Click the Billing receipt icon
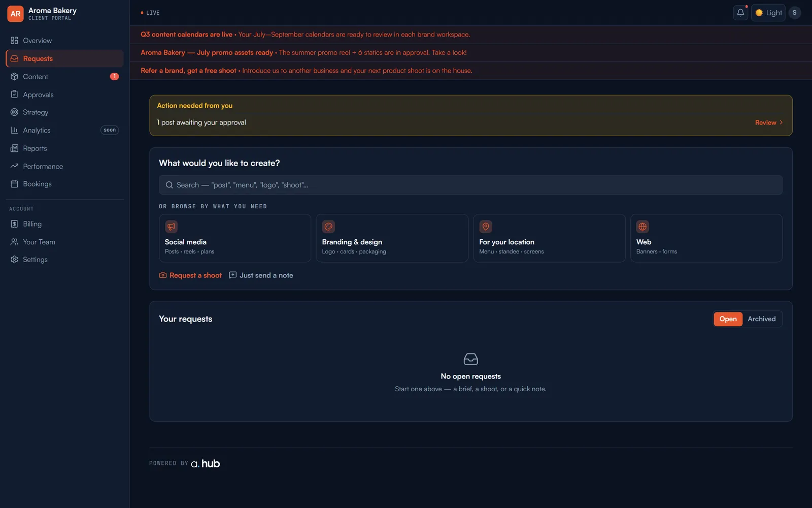Viewport: 812px width, 508px height. [x=14, y=224]
